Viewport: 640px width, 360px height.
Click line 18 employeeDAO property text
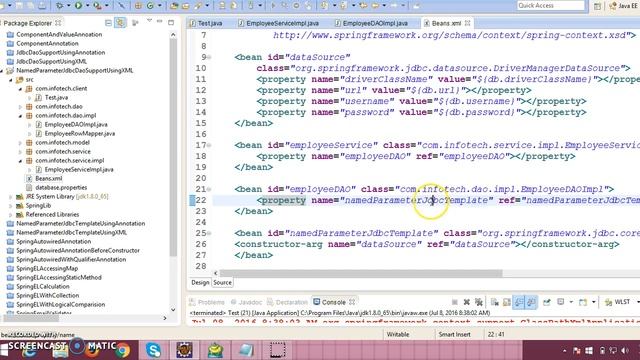click(416, 156)
